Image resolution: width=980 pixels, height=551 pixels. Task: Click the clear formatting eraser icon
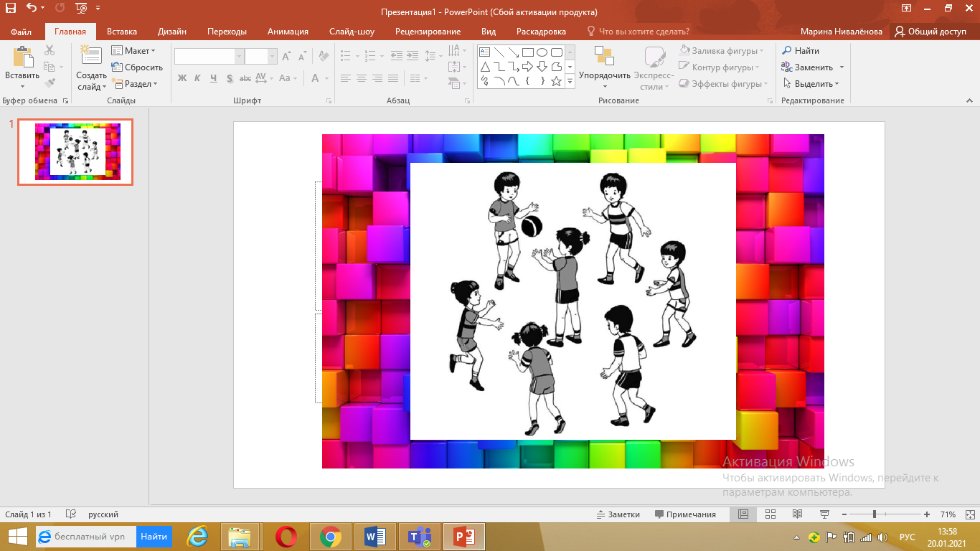point(324,56)
